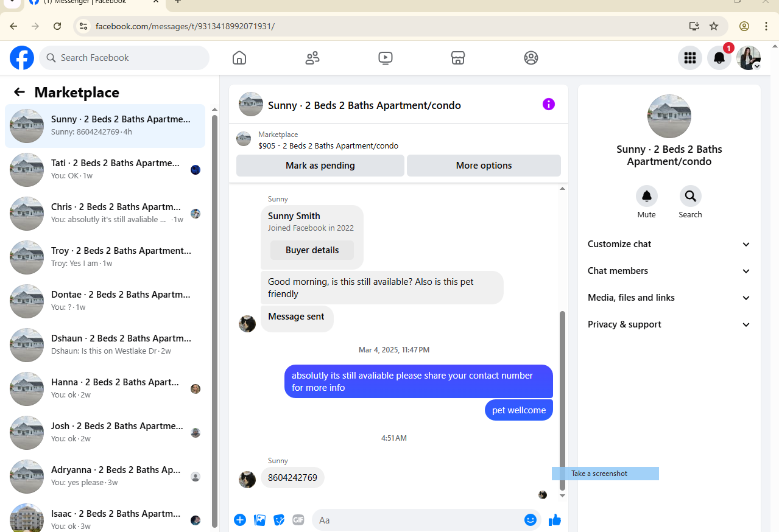The image size is (779, 532).
Task: Open conversation information purple icon
Action: 549,104
